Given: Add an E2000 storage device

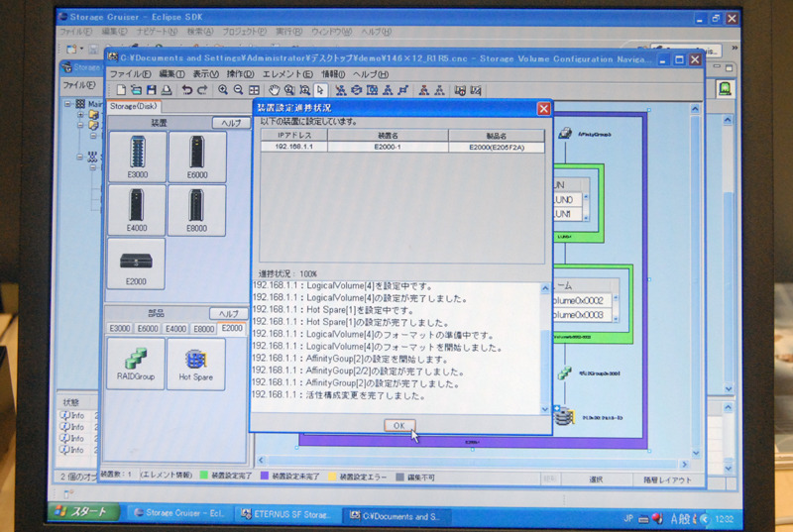Looking at the screenshot, I should (136, 264).
